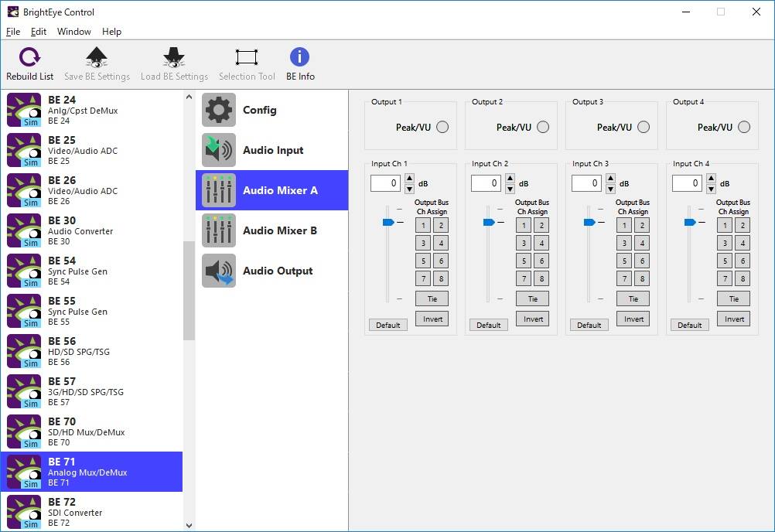
Task: Select the BE 30 device icon
Action: click(24, 230)
